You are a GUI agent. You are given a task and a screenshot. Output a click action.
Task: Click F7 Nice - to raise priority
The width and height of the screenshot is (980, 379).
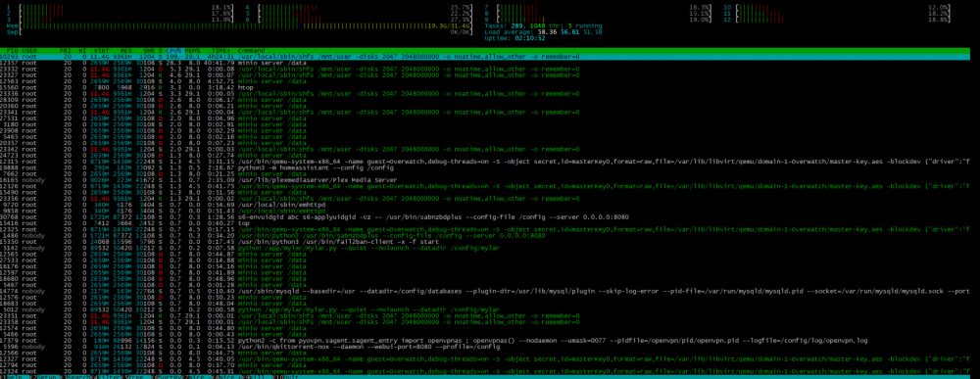[195, 376]
